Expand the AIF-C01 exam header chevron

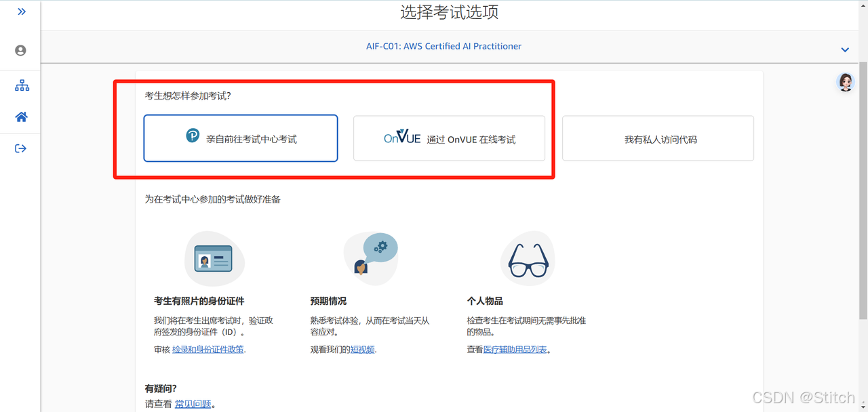[x=845, y=50]
